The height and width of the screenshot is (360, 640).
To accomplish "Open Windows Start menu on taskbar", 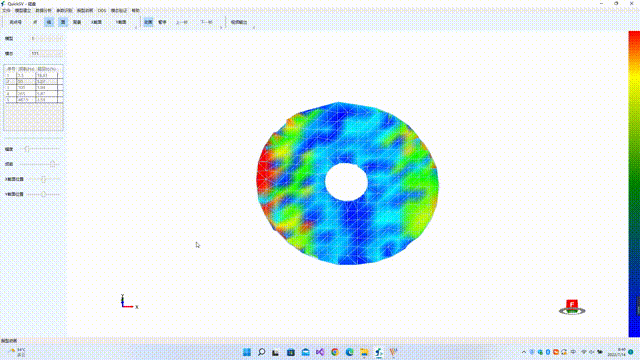I will pyautogui.click(x=247, y=352).
